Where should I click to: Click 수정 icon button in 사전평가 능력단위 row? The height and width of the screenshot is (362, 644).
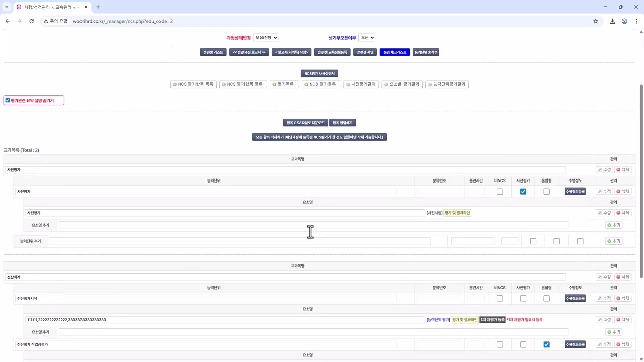pos(604,192)
